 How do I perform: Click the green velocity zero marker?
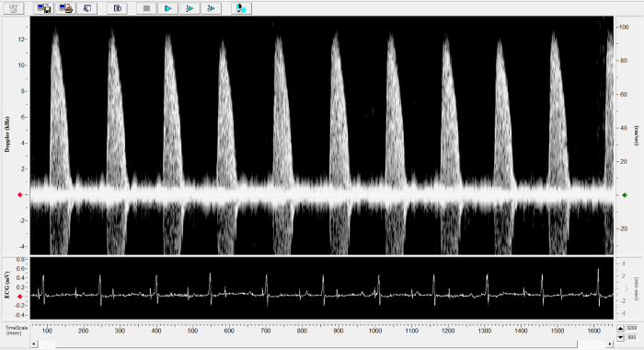625,195
